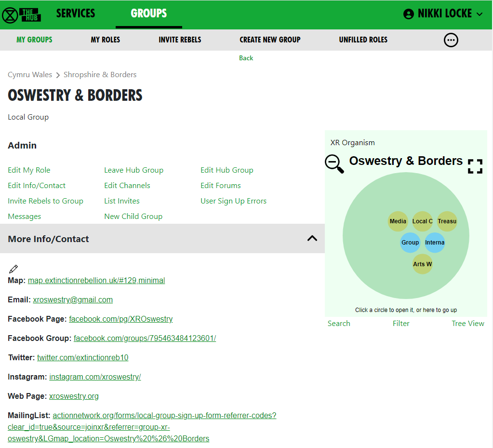This screenshot has height=448, width=493.
Task: Click the user account avatar icon
Action: click(408, 14)
